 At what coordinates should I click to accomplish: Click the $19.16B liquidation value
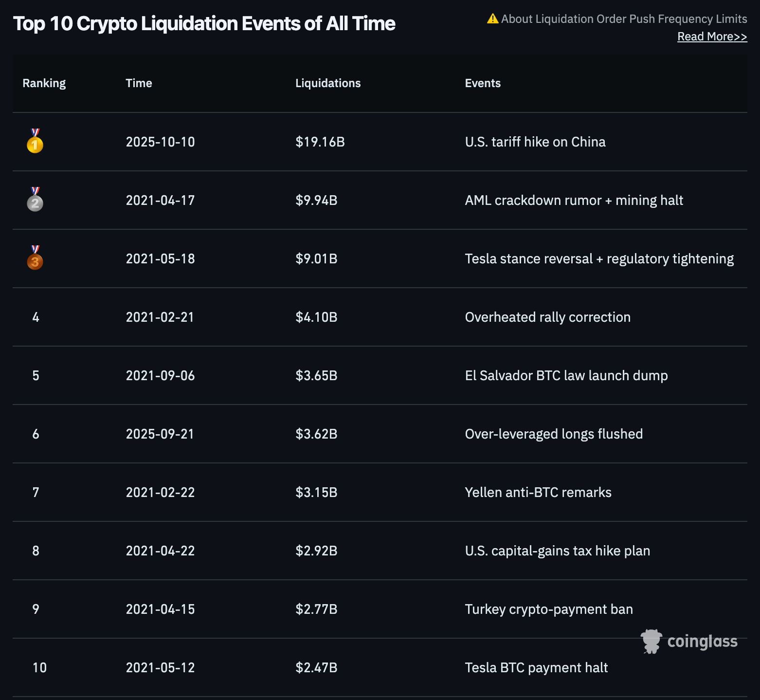[x=320, y=142]
